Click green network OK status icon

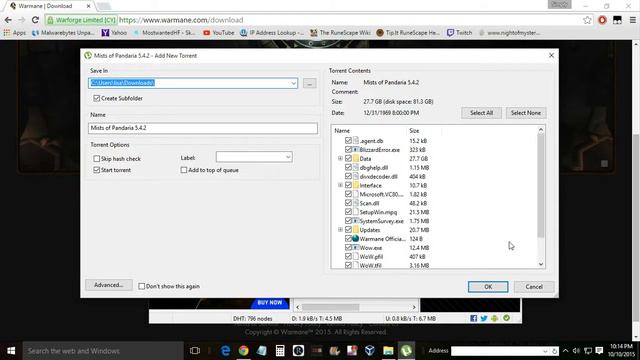point(506,318)
